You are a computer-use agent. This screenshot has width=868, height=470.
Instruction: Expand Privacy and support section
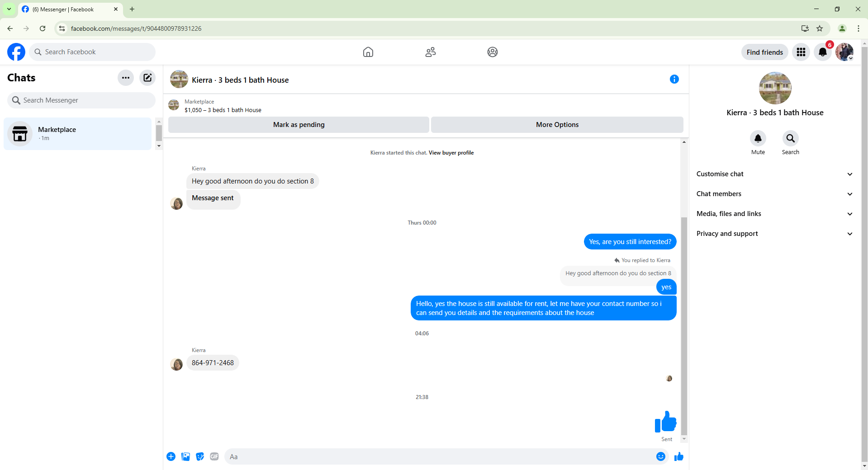pyautogui.click(x=774, y=234)
